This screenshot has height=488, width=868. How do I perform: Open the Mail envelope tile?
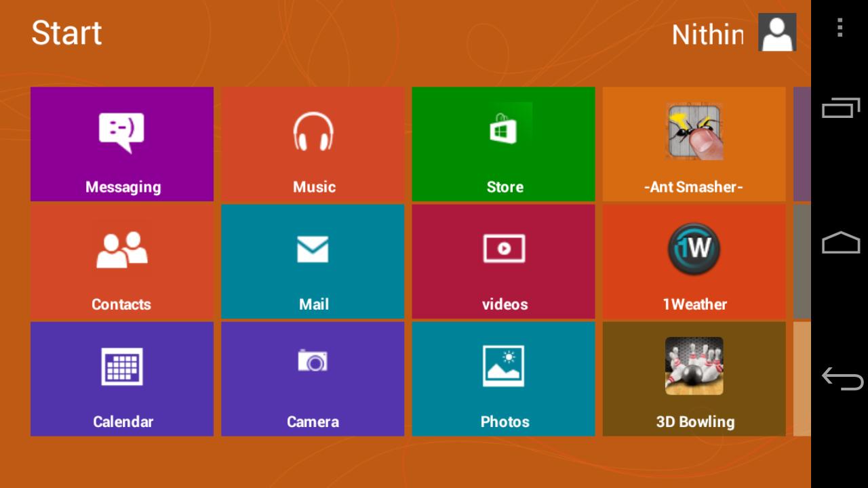click(313, 261)
